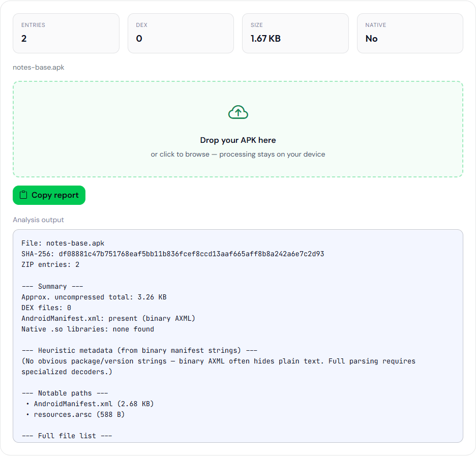Select the ENTRIES stat card

coord(66,33)
